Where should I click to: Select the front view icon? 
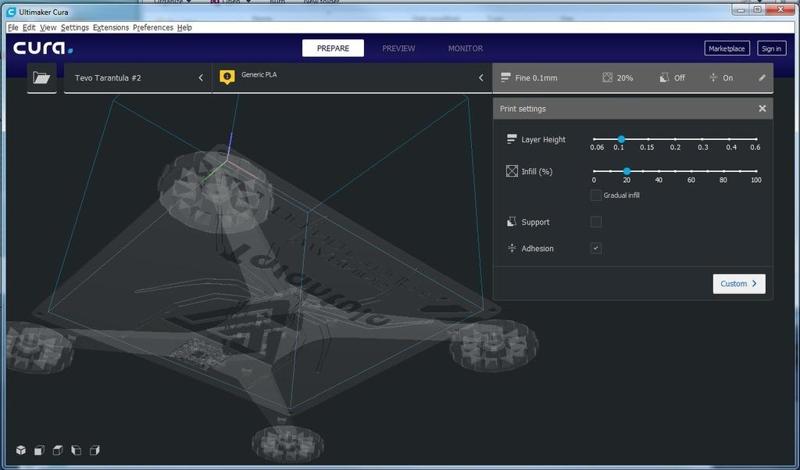pos(39,450)
